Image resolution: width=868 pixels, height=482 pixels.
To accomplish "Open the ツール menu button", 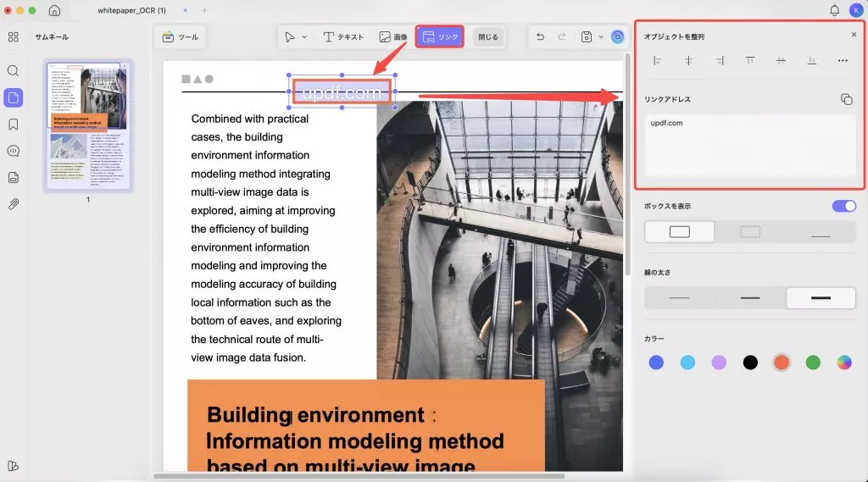I will (x=180, y=37).
